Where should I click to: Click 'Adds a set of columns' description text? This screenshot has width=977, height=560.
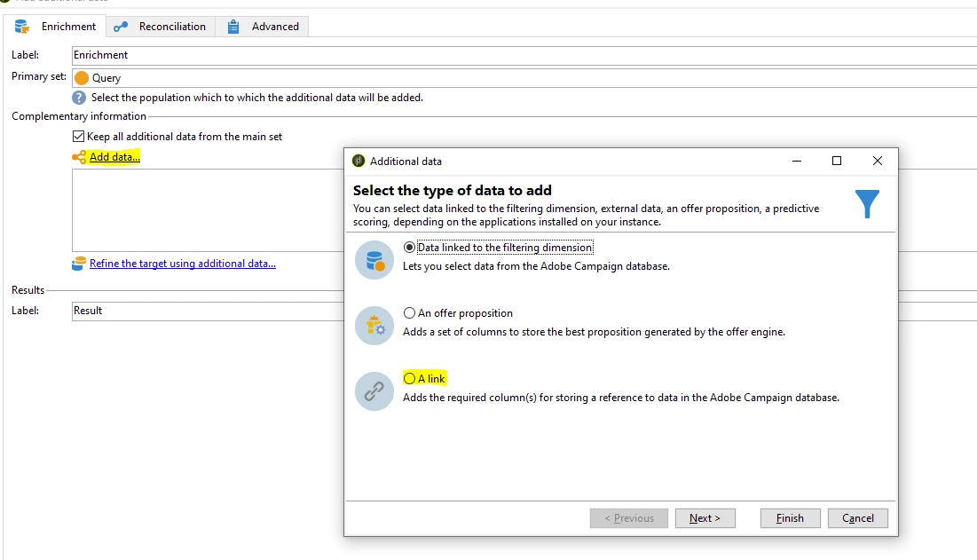[x=594, y=332]
